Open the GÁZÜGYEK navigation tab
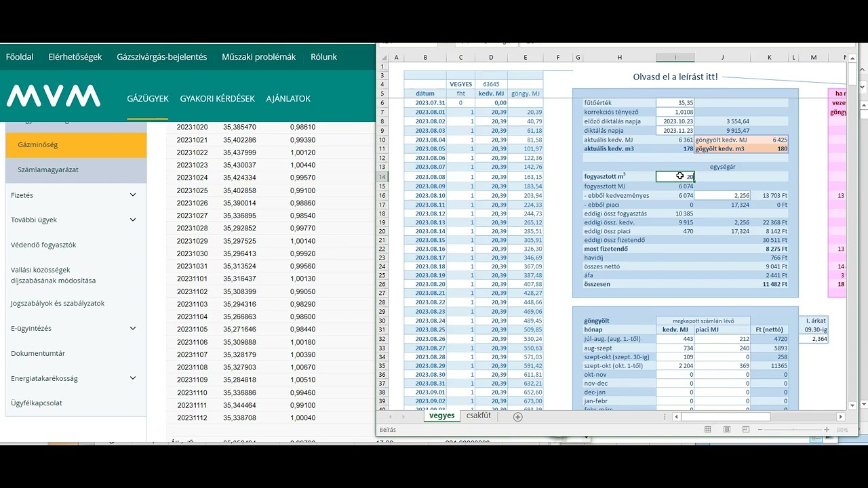The width and height of the screenshot is (868, 488). [148, 99]
